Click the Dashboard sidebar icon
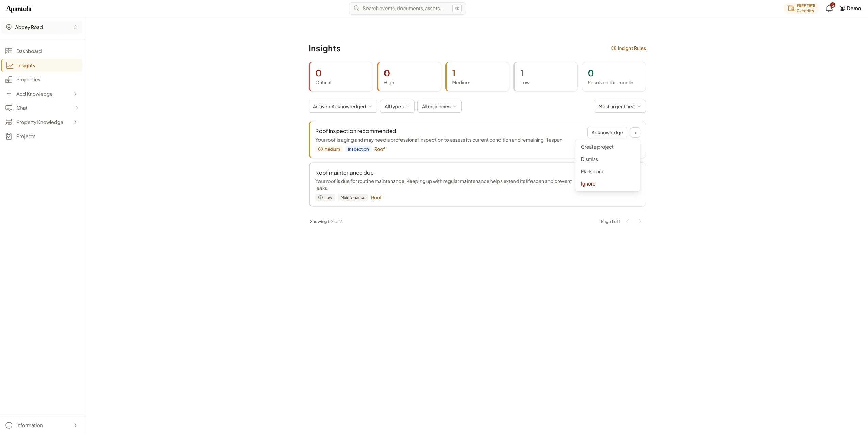868x434 pixels. click(x=9, y=51)
